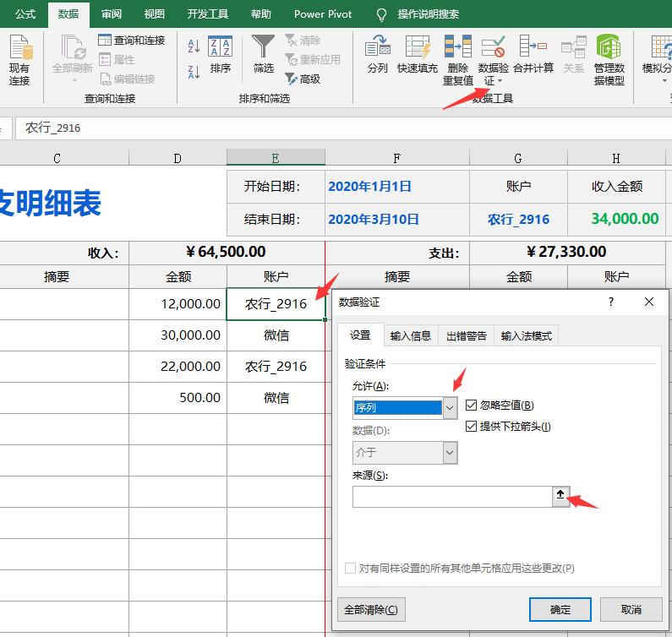
Task: Click Text to Columns (分列)
Action: tap(377, 54)
